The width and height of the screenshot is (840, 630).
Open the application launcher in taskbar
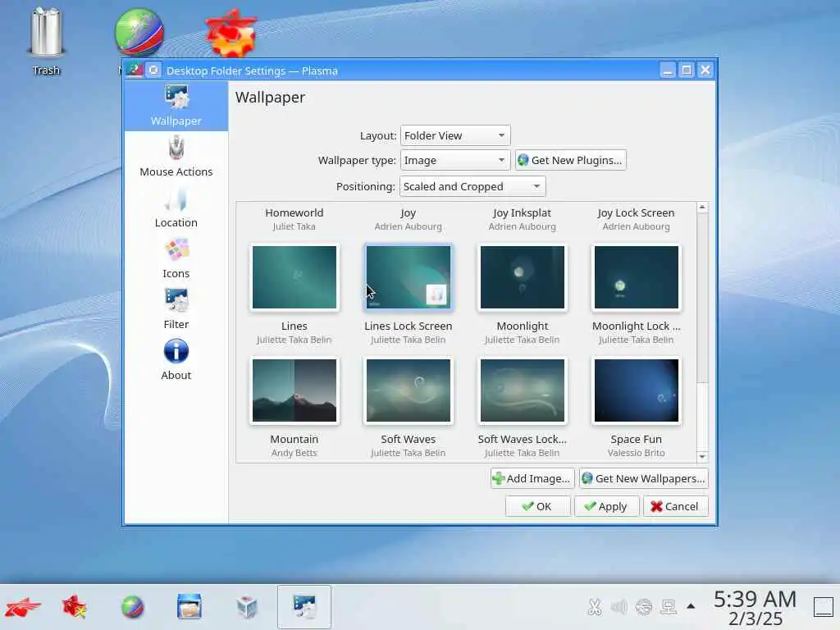coord(22,608)
